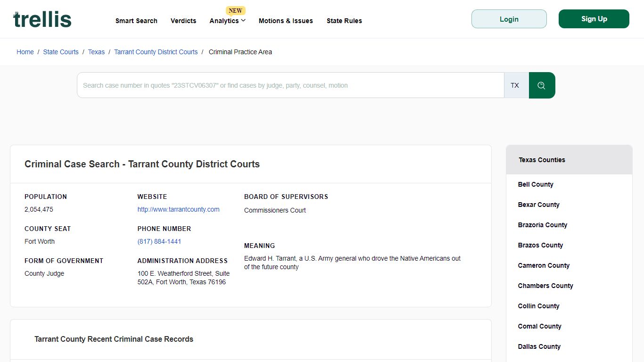Open Texas breadcrumb link
This screenshot has height=362, width=644.
coord(96,52)
